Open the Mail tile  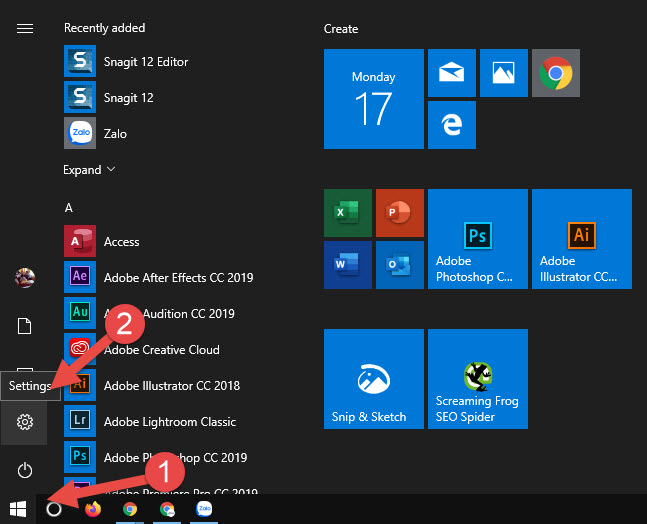451,73
